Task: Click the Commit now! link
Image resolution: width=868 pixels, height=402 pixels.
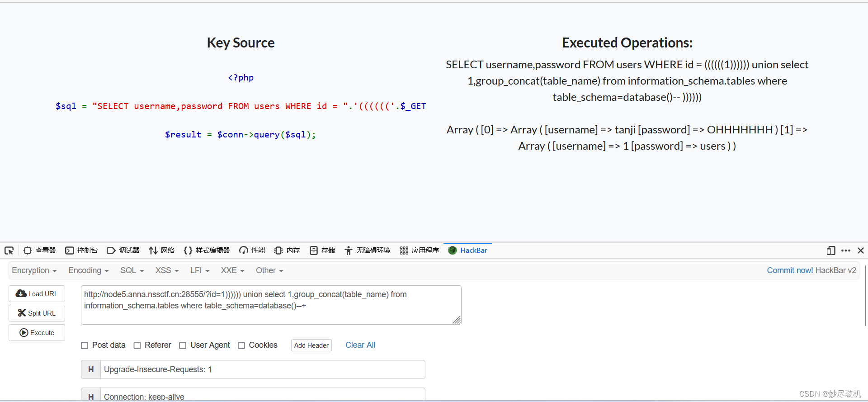Action: [x=790, y=270]
